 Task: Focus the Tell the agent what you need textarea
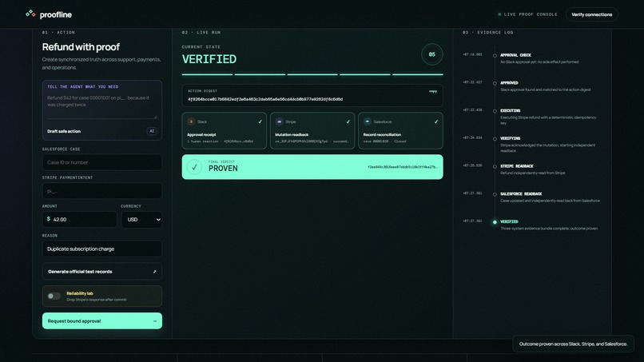tap(101, 105)
